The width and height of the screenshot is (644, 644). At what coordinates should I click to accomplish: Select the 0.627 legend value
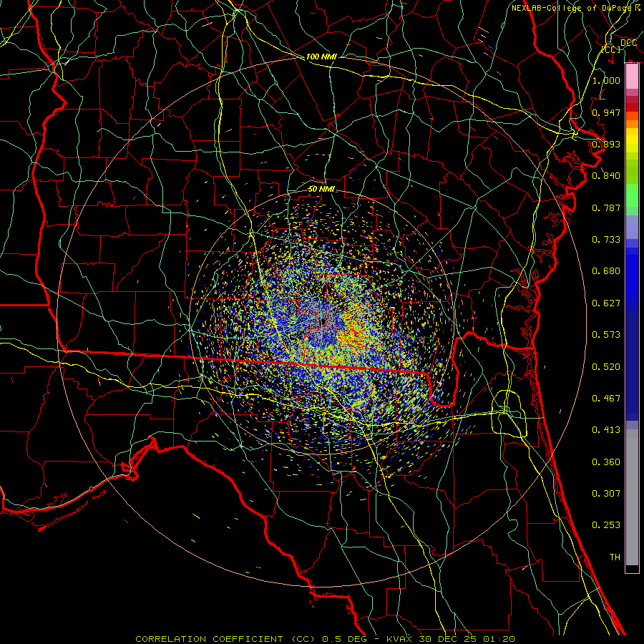pos(606,303)
